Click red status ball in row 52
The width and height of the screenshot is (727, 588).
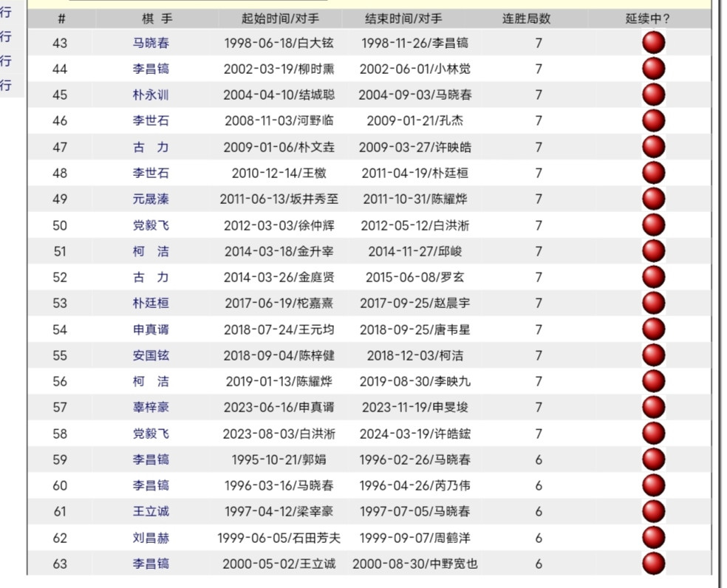coord(654,277)
